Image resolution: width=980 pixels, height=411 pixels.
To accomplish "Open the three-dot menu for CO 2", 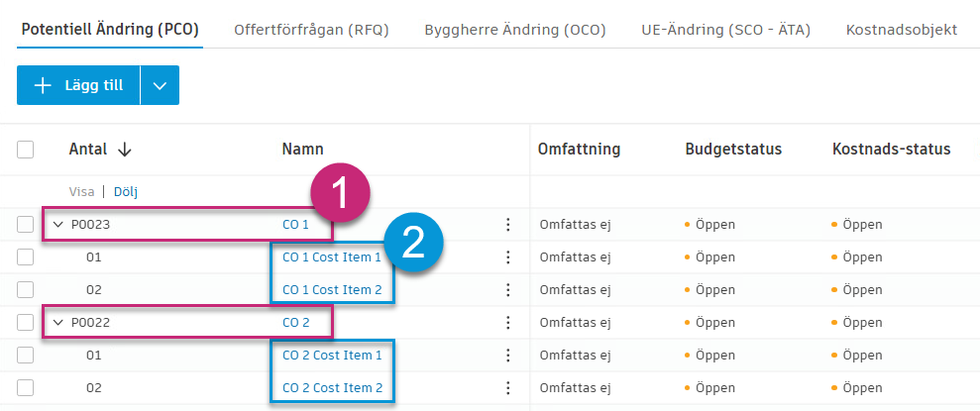I will pyautogui.click(x=508, y=323).
